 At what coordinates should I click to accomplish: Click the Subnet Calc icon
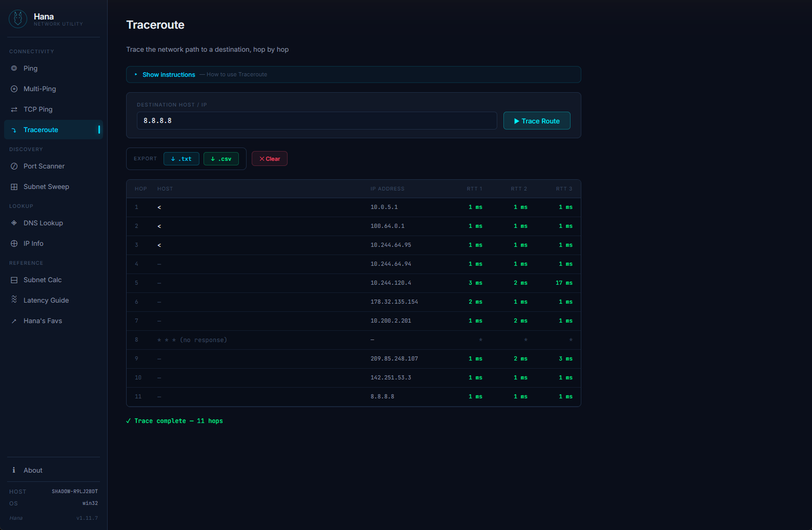coord(14,279)
